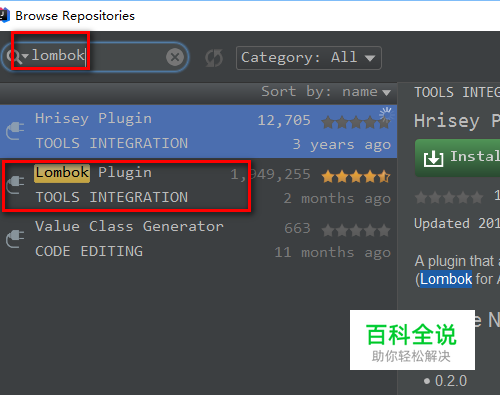Click the '11 months ago' update text
The image size is (500, 395).
coord(332,253)
